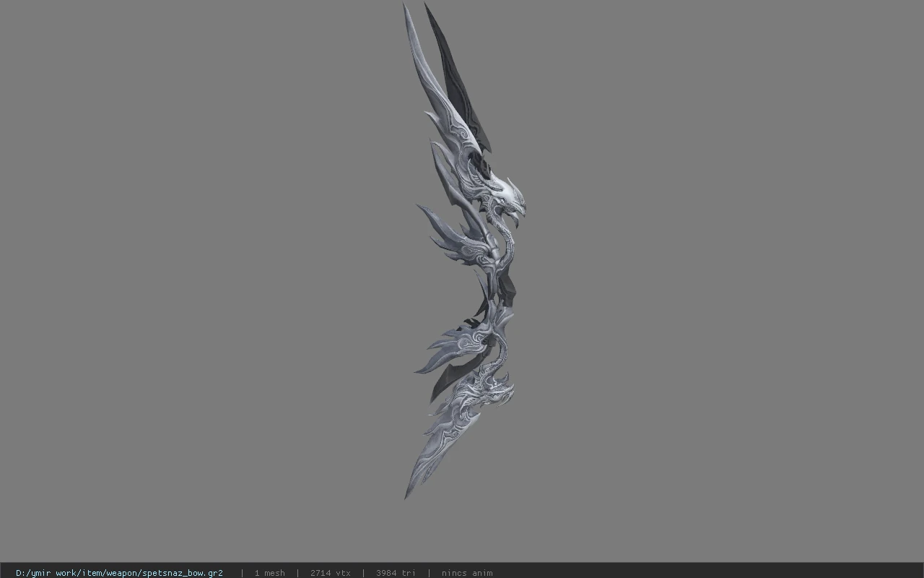Click the 'nincs anim' status entry
The image size is (924, 578).
(467, 573)
